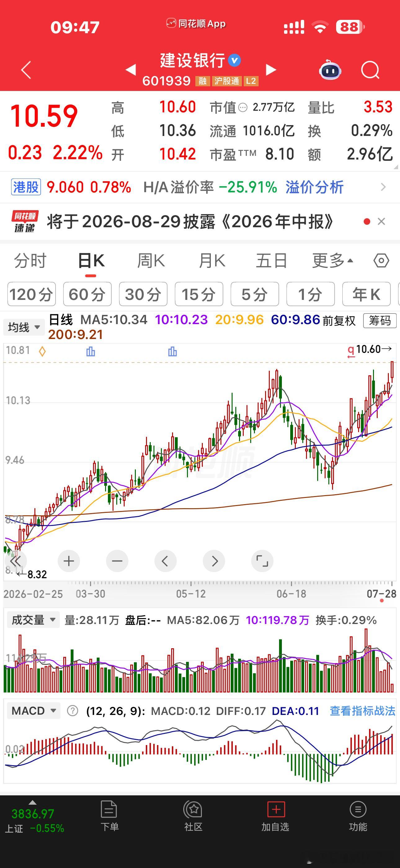Tap the second blue bar-chart marker on chart
Viewport: 400px width, 868px height.
click(x=172, y=351)
